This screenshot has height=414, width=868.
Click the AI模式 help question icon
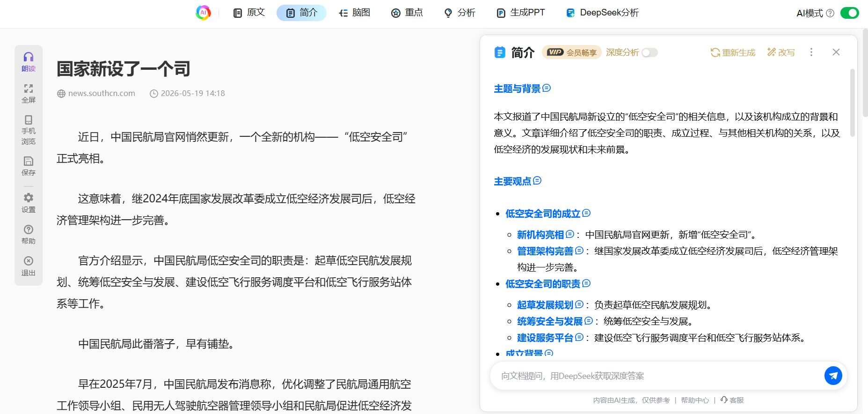[830, 13]
